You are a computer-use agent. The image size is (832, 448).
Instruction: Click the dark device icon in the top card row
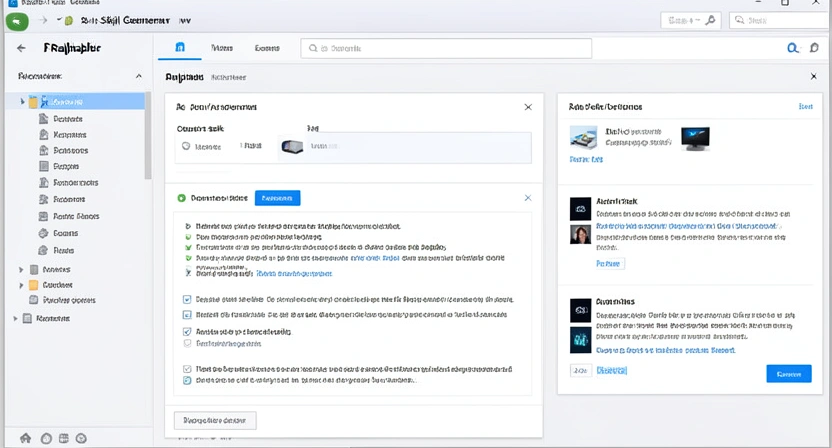(291, 146)
